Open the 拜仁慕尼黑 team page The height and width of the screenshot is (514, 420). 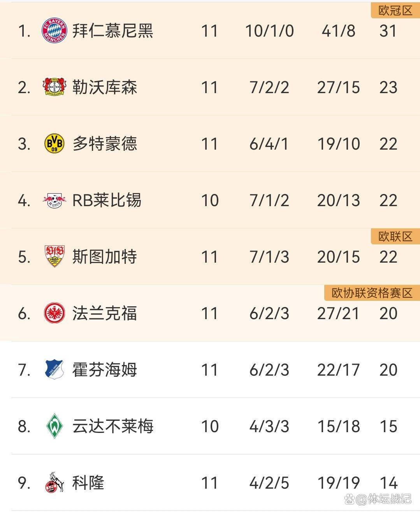pos(112,31)
